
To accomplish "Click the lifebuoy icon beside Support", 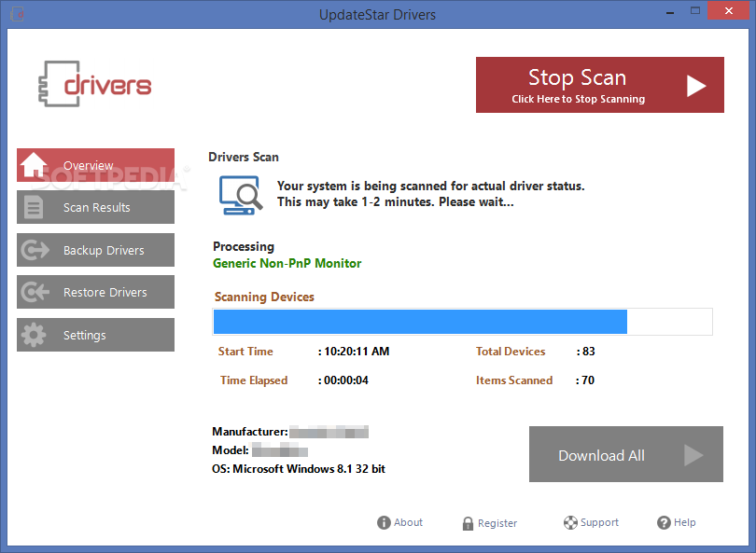I will (570, 522).
